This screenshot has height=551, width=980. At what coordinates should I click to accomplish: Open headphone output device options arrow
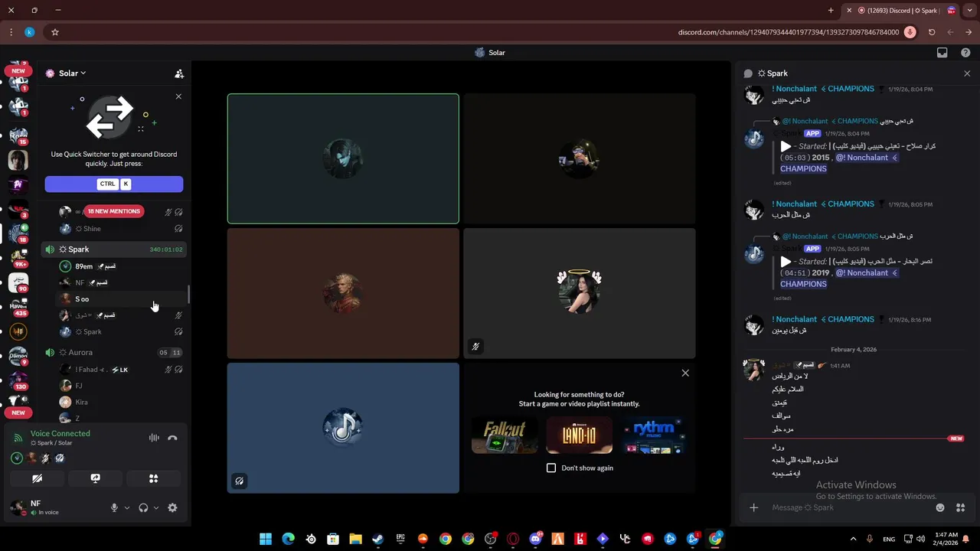click(x=156, y=507)
